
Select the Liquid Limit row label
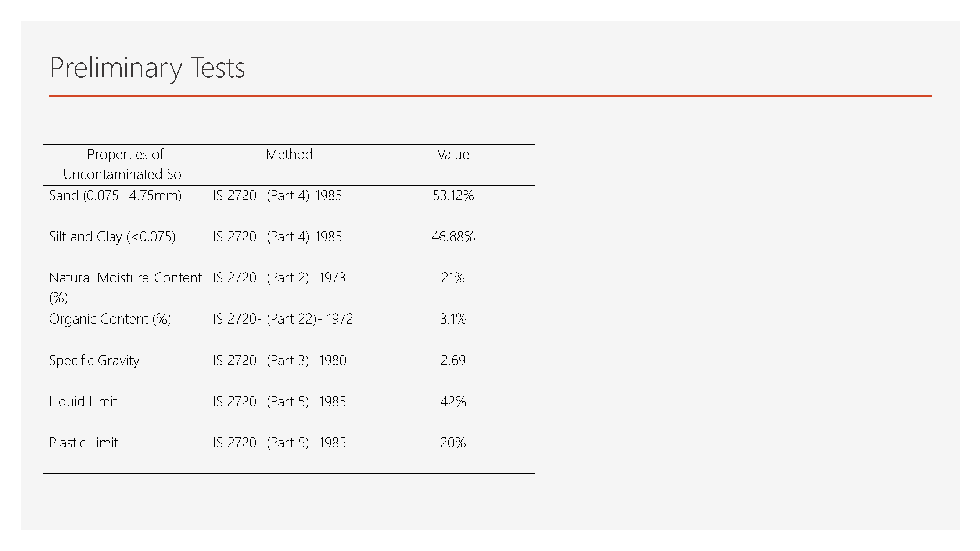coord(83,402)
